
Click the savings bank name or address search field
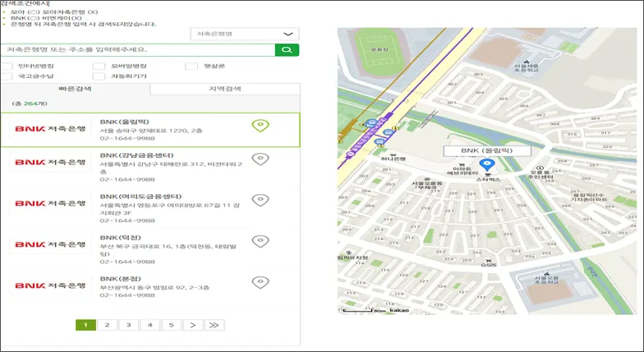pyautogui.click(x=138, y=49)
